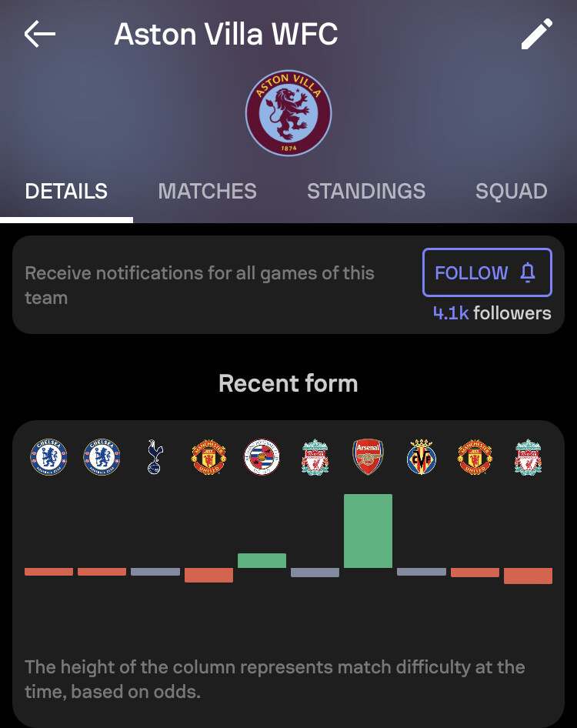The width and height of the screenshot is (577, 728).
Task: Select the Tottenham Hotspur badge
Action: tap(155, 457)
